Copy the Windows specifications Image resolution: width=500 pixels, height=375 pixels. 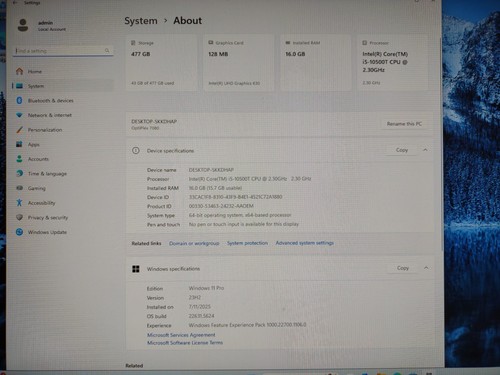tap(403, 268)
